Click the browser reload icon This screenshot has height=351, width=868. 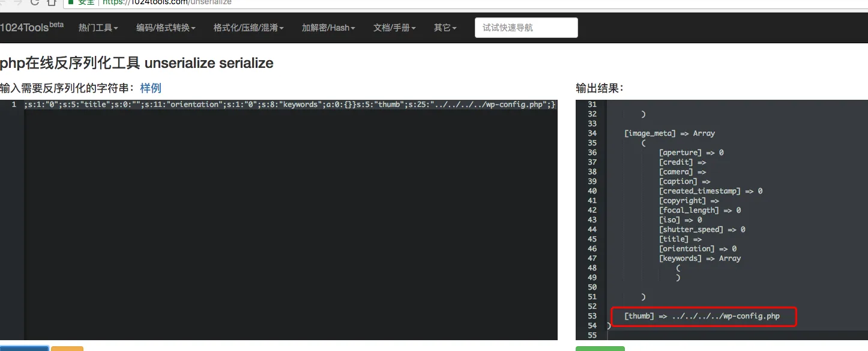35,2
